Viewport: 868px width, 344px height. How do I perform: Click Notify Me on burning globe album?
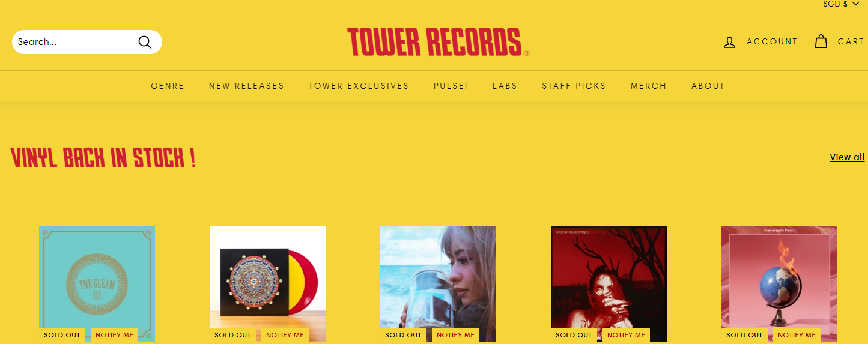tap(797, 335)
